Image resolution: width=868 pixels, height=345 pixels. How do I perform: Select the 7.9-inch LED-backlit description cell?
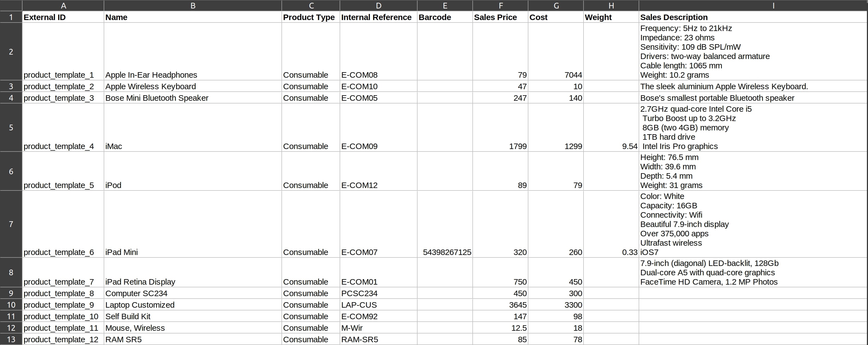pyautogui.click(x=753, y=273)
